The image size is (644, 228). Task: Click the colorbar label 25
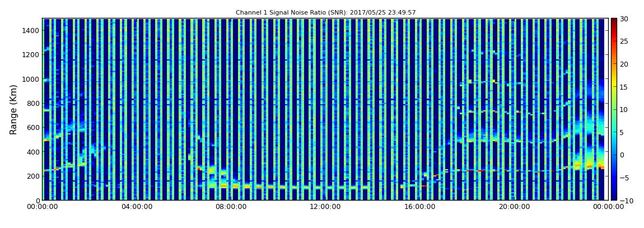(624, 41)
